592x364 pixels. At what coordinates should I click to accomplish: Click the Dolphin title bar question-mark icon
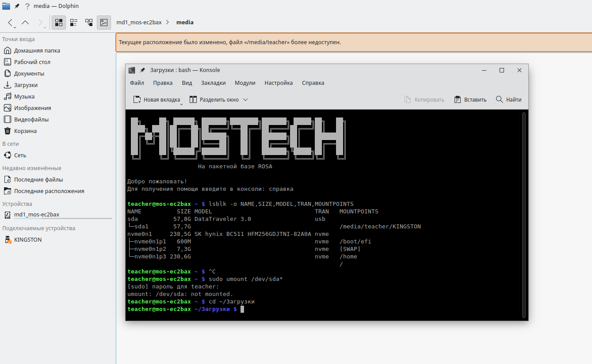tap(27, 6)
